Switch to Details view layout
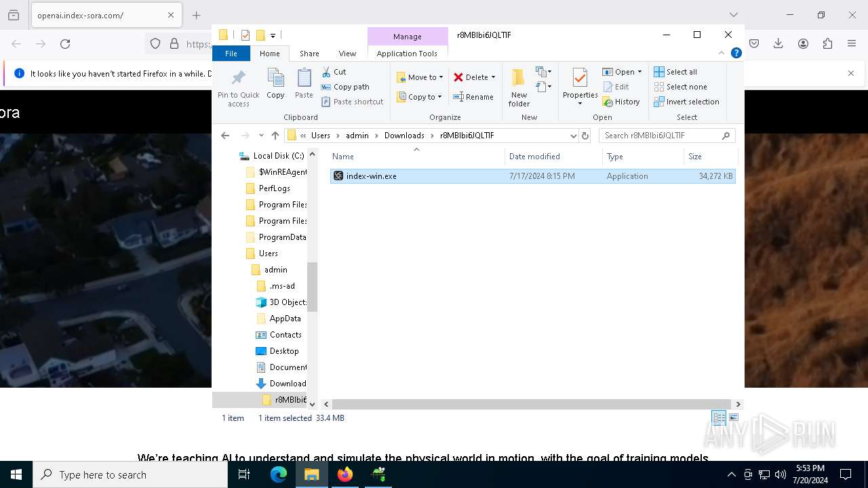 pos(719,418)
